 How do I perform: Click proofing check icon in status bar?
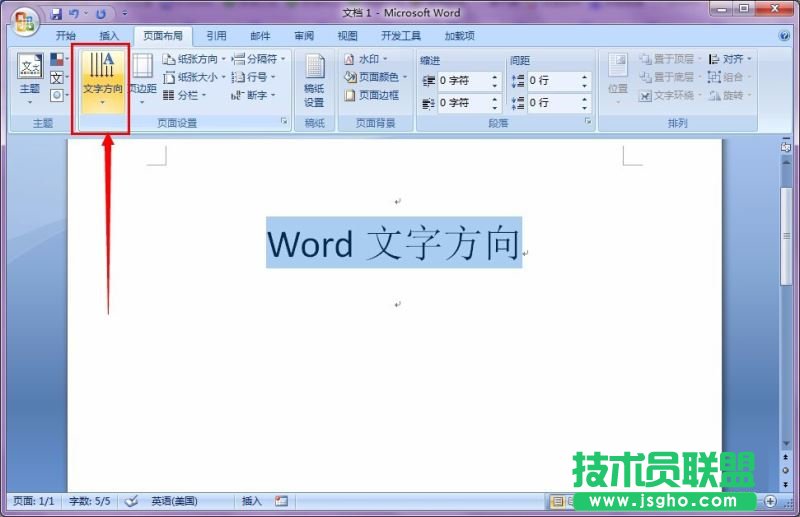132,501
